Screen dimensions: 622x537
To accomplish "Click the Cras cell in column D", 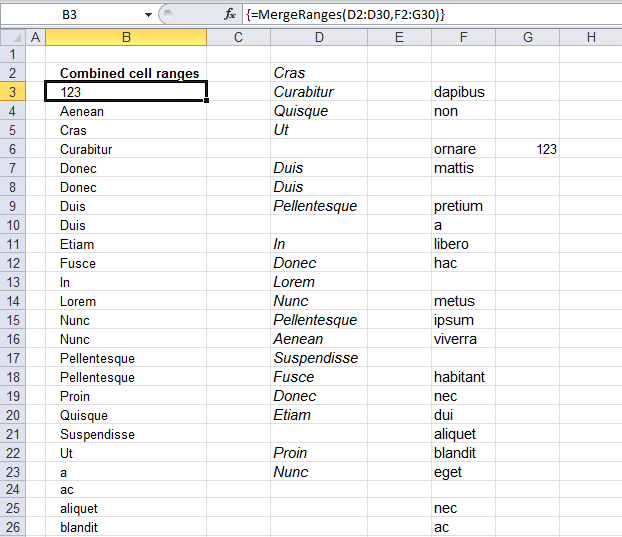I will point(319,73).
